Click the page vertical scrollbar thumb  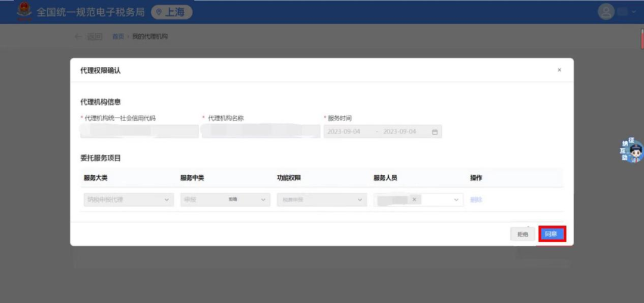click(642, 38)
